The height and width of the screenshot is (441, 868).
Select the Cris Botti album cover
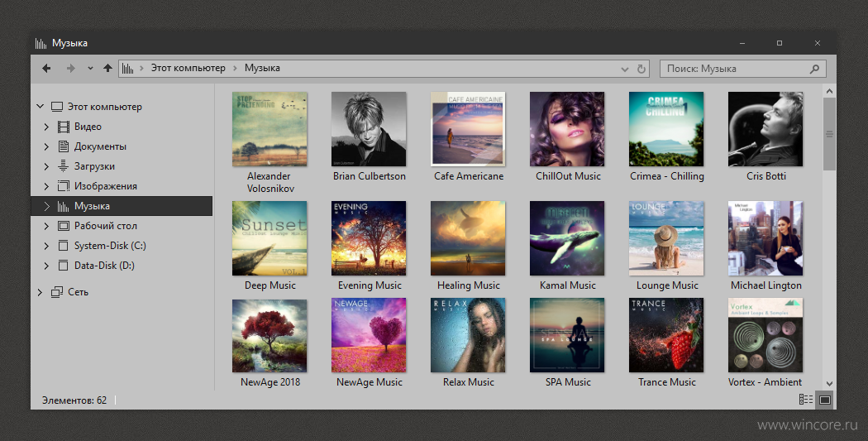pos(765,129)
